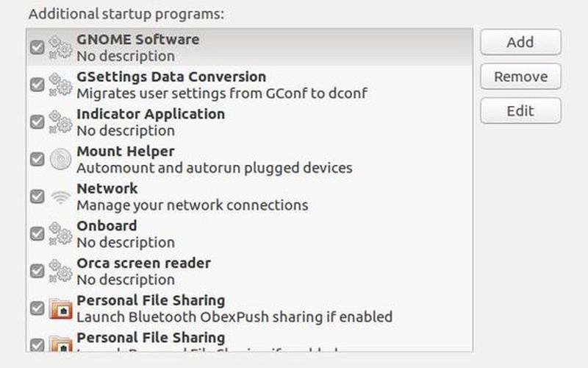Select the GSettings Data Conversion entry
The width and height of the screenshot is (588, 368).
pyautogui.click(x=249, y=85)
